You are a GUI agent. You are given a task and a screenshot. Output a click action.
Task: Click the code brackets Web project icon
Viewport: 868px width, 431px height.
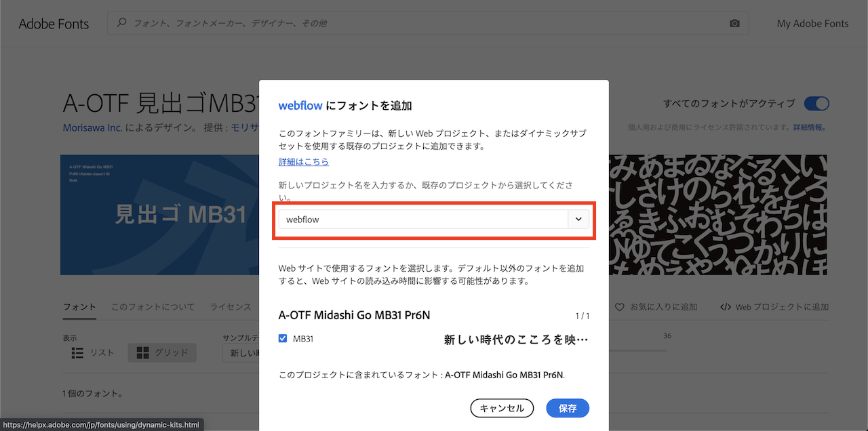point(726,307)
